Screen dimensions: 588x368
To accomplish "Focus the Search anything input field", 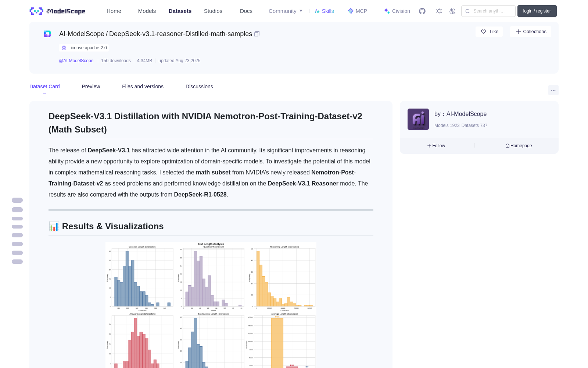I will tap(488, 11).
